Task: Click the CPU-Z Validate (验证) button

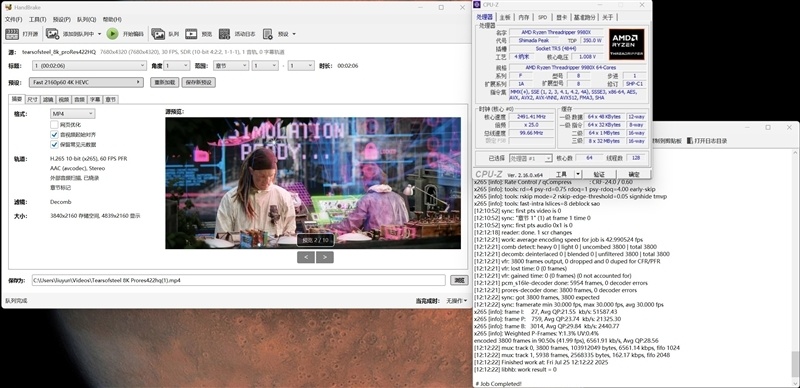Action: tap(599, 174)
